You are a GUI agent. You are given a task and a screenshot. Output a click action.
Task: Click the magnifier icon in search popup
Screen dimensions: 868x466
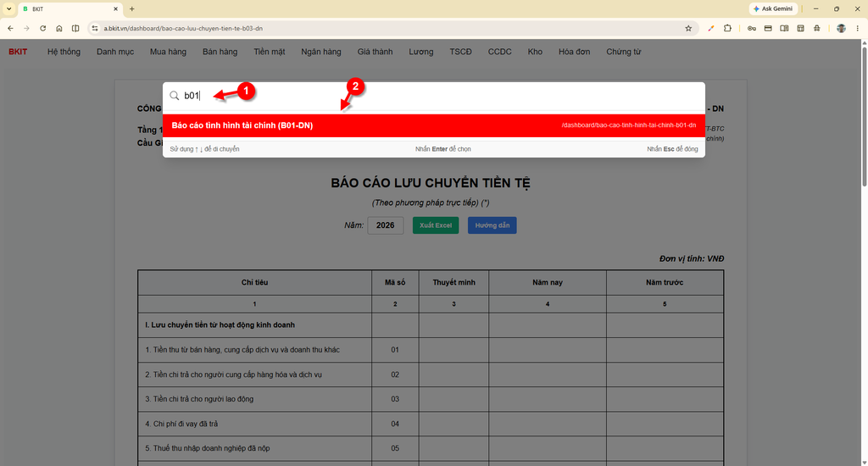(x=175, y=96)
